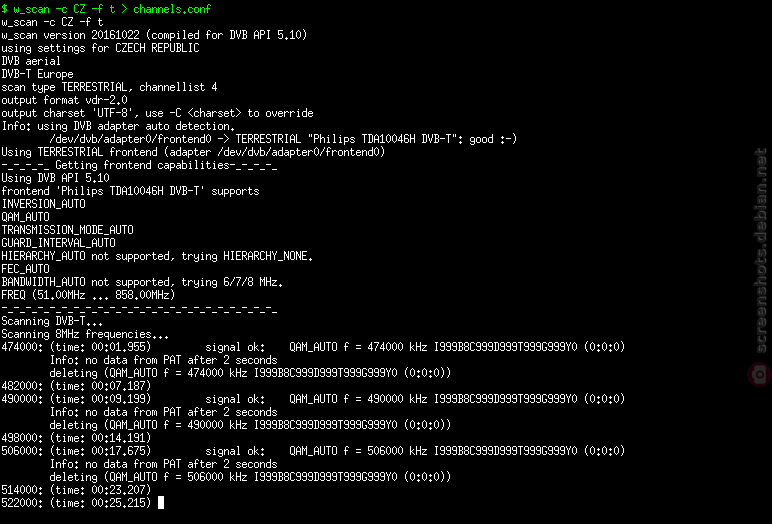Click the '522000:' last scan line
Viewport: 772px width, 524px height.
point(76,503)
